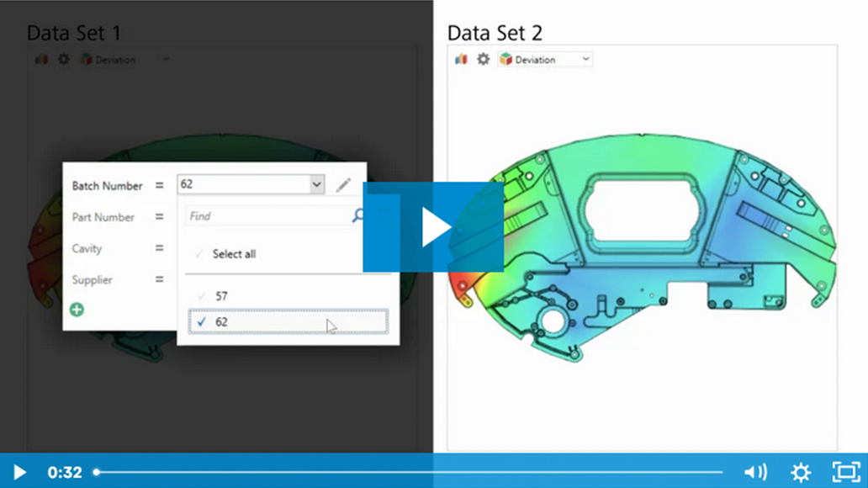Enter fullscreen mode
Screen dimensions: 868x488
tap(845, 472)
